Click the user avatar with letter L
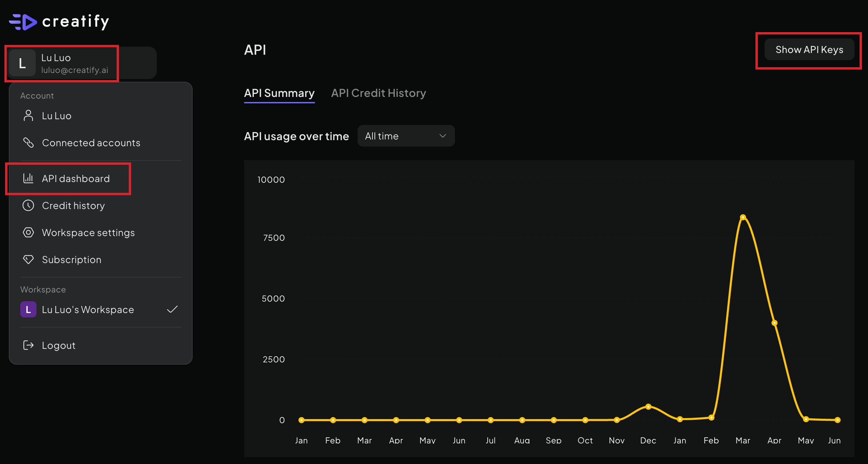Viewport: 868px width, 464px height. pyautogui.click(x=22, y=63)
